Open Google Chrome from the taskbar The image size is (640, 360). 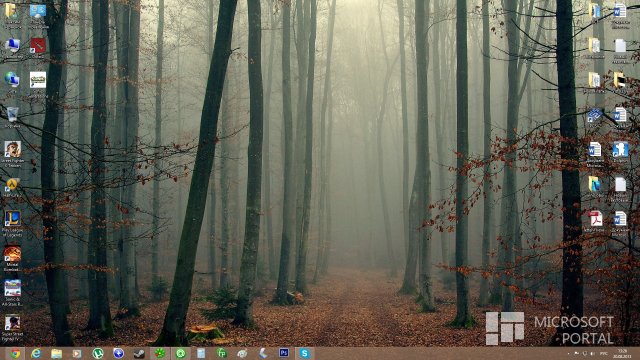15,353
